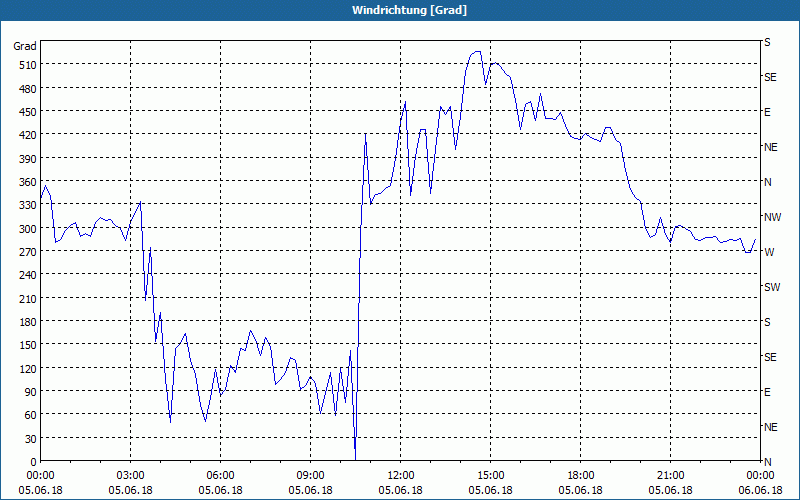Select the 150 degree axis label

coord(28,345)
